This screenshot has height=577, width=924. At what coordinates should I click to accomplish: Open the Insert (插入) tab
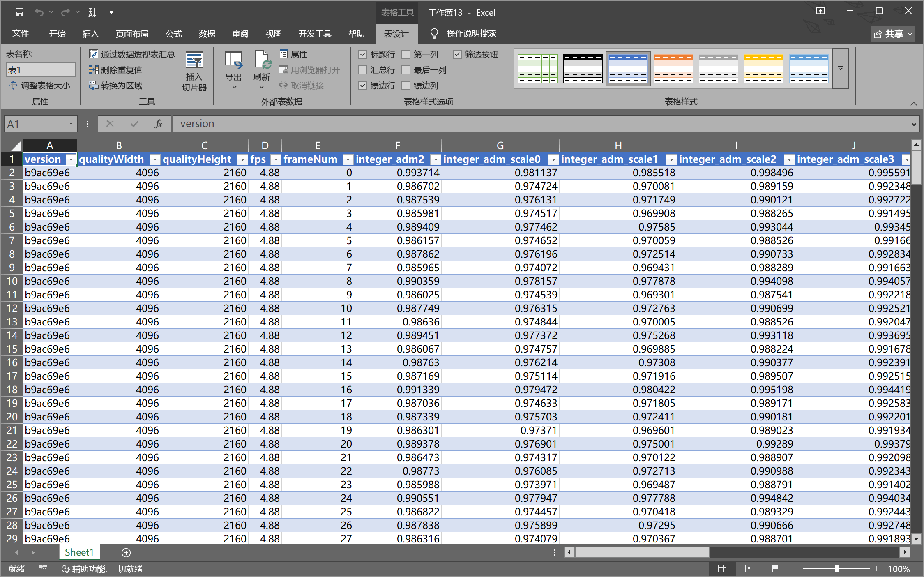pyautogui.click(x=90, y=34)
